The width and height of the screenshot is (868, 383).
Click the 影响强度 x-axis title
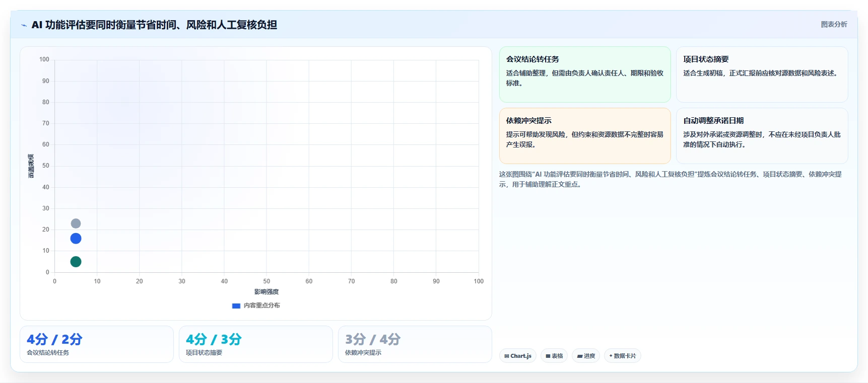coord(266,292)
